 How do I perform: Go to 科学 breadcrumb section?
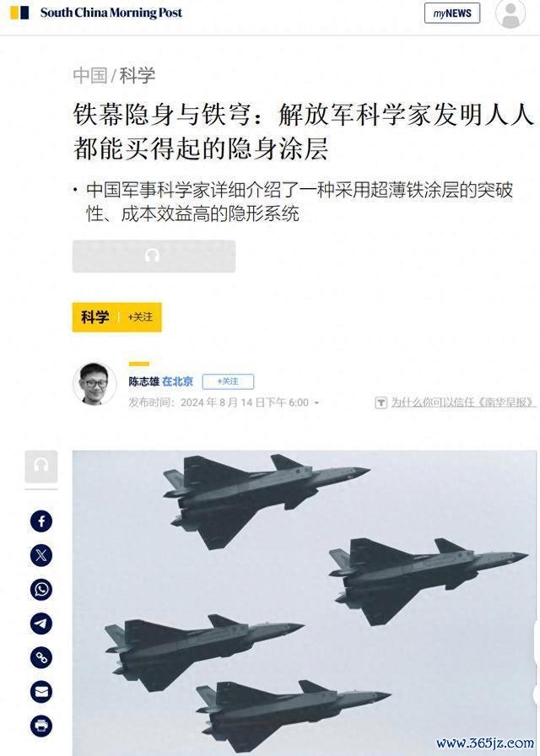coord(138,75)
